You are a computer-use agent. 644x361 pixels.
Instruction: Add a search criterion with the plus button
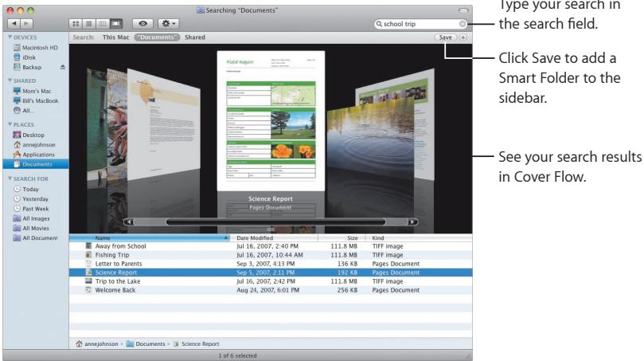tap(463, 37)
